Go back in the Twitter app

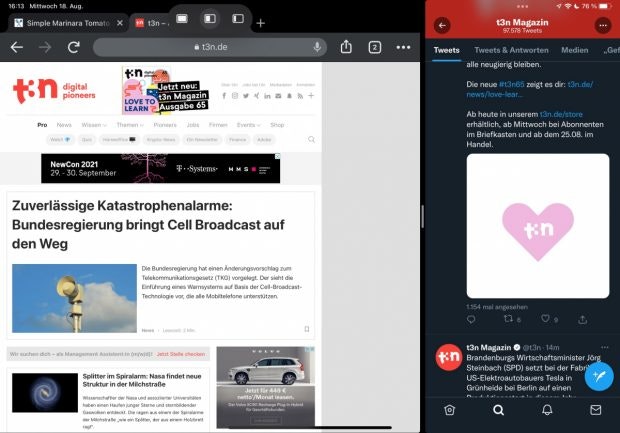(442, 25)
